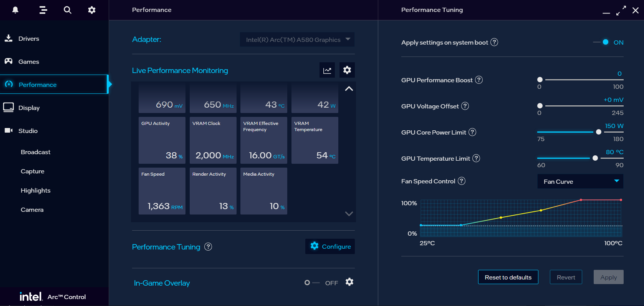The image size is (644, 306).
Task: Click the GPU Core Power Limit slider handle
Action: 598,132
